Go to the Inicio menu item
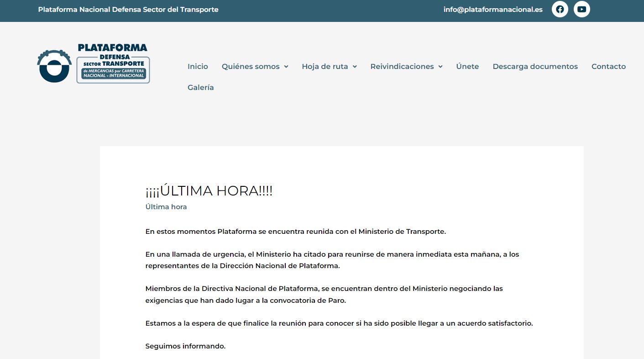The width and height of the screenshot is (644, 359). [x=198, y=66]
